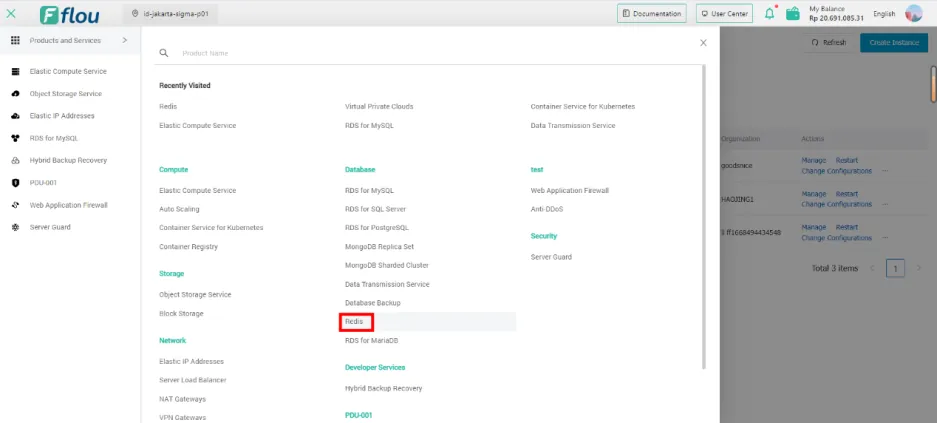This screenshot has height=423, width=937.
Task: Open Server Load Balancer link
Action: (x=192, y=380)
